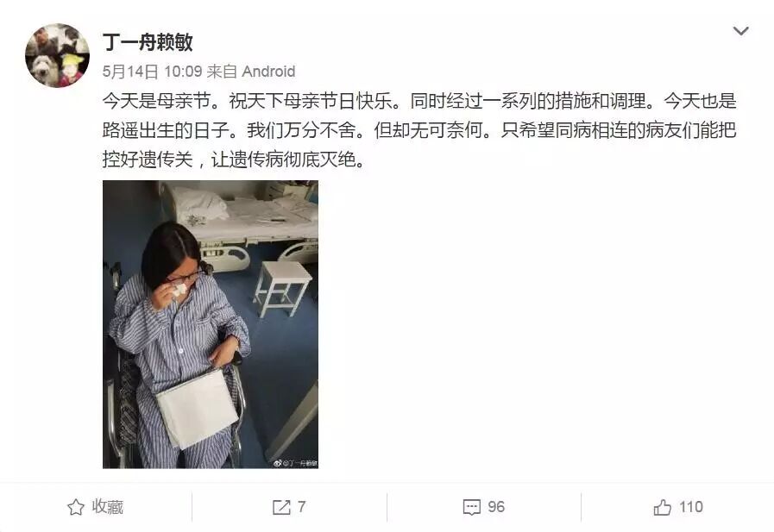Open the post options chevron menu
The image size is (774, 532).
point(741,31)
